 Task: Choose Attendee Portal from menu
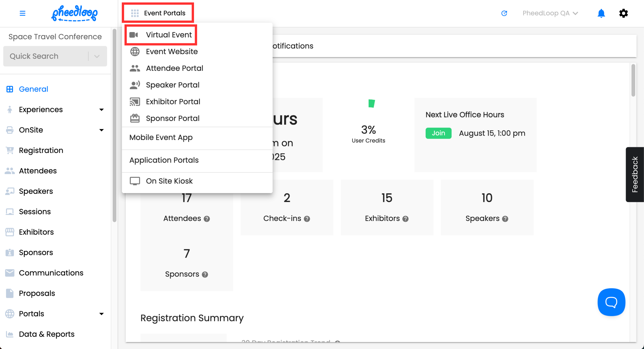tap(197, 68)
